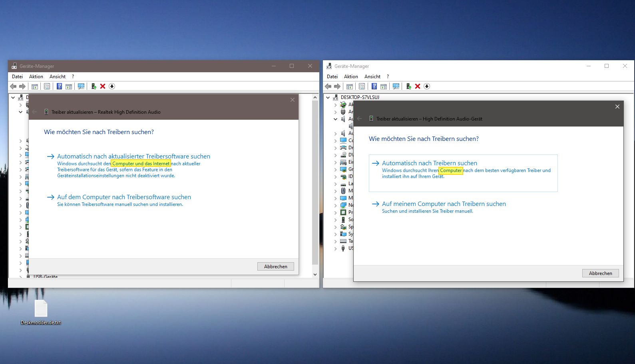Click scan for hardware changes monitor icon, right window
The height and width of the screenshot is (364, 635).
coord(396,86)
